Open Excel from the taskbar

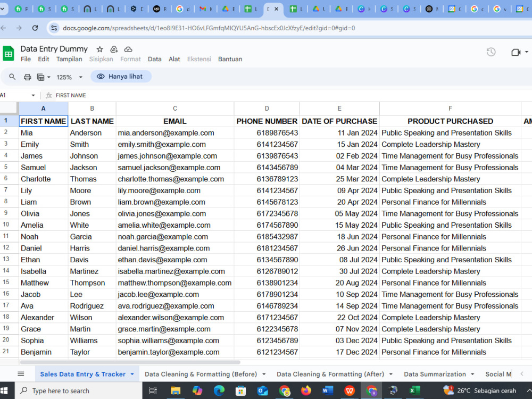pos(414,391)
